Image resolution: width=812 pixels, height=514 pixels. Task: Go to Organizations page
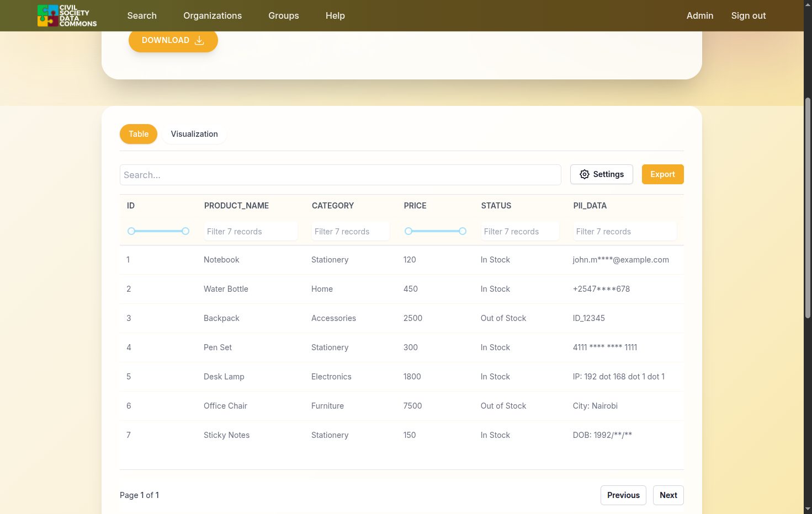[213, 15]
